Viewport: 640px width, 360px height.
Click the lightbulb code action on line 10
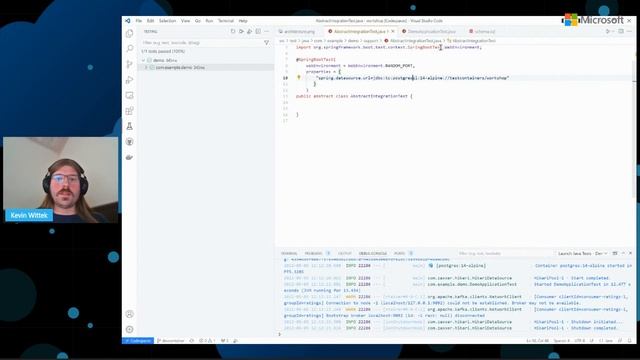pos(299,77)
